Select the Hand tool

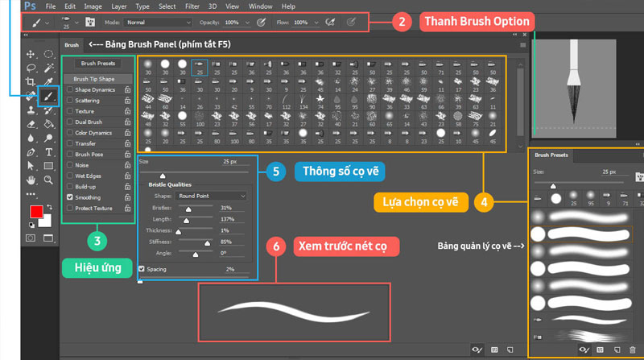click(31, 180)
